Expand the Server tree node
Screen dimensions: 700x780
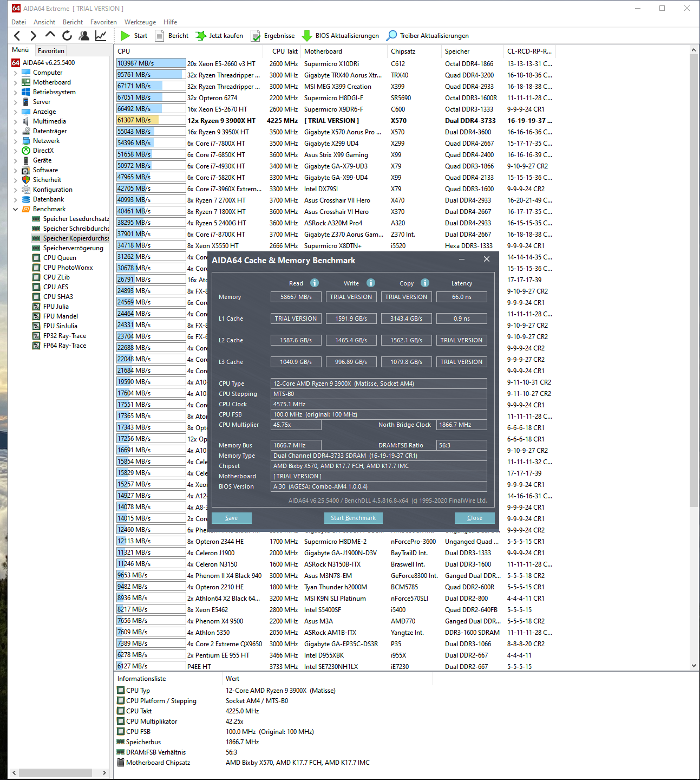coord(15,102)
